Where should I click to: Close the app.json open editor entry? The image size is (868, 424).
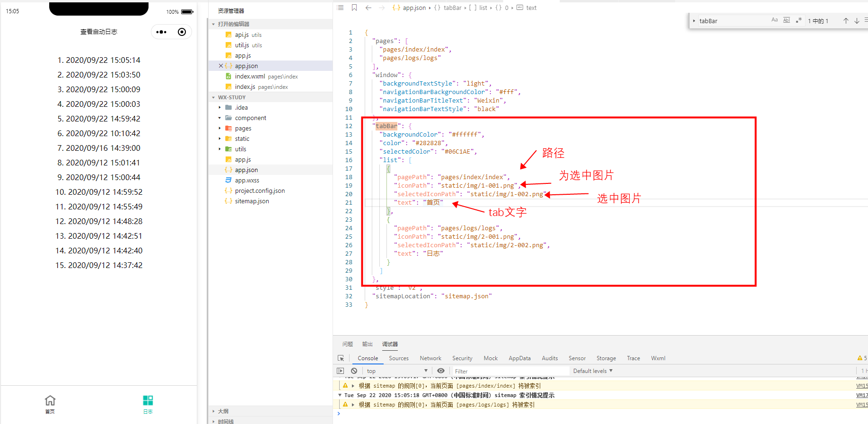pyautogui.click(x=221, y=66)
